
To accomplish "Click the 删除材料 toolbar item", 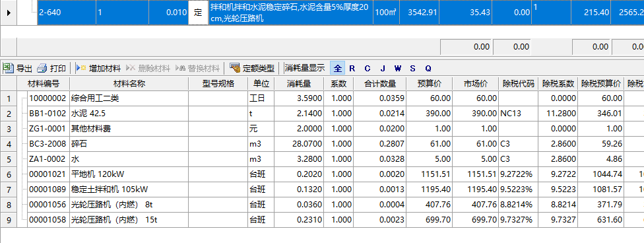I will click(148, 68).
